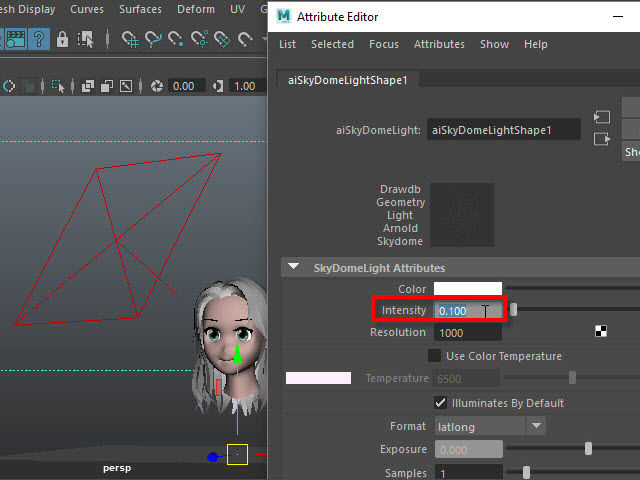Click the go to input connection icon

point(602,118)
